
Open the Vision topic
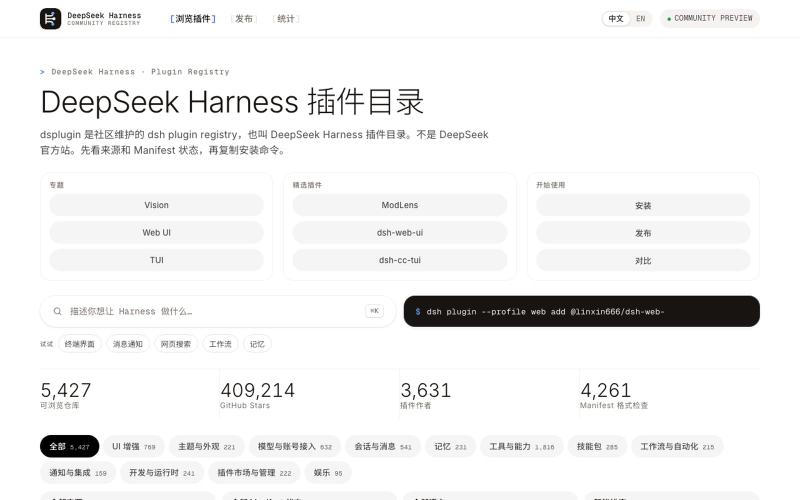pos(157,205)
